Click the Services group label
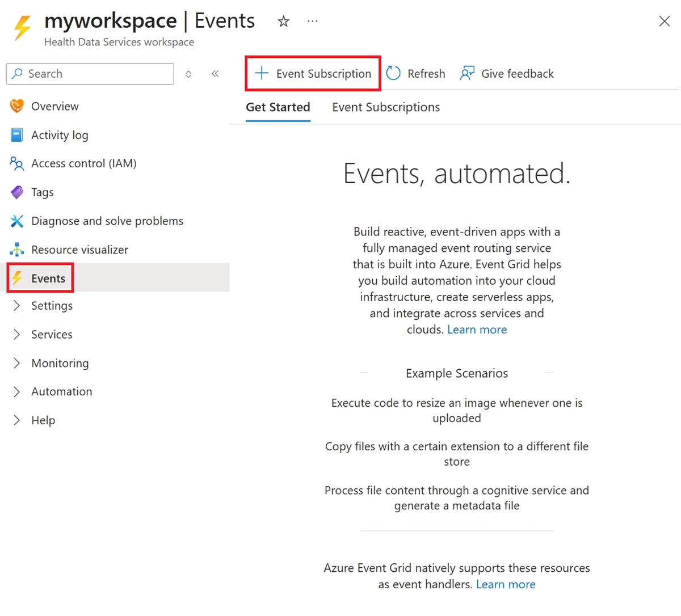Image resolution: width=681 pixels, height=616 pixels. (x=52, y=335)
